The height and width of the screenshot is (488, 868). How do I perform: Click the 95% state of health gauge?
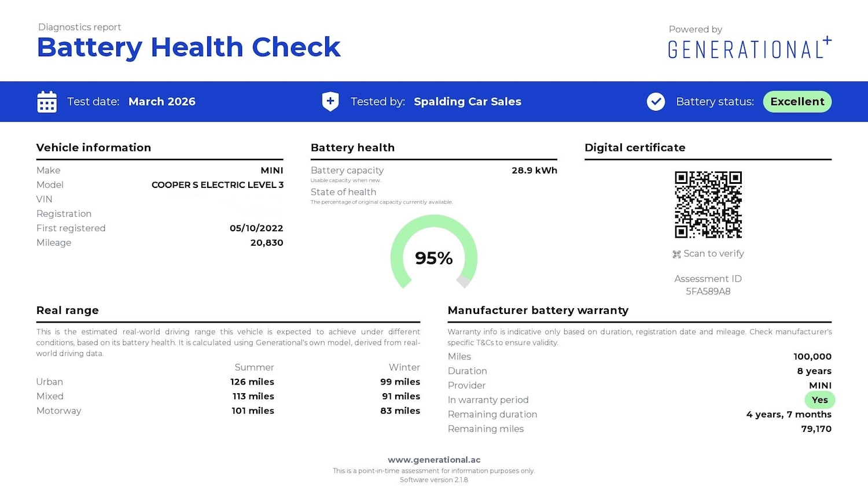434,254
